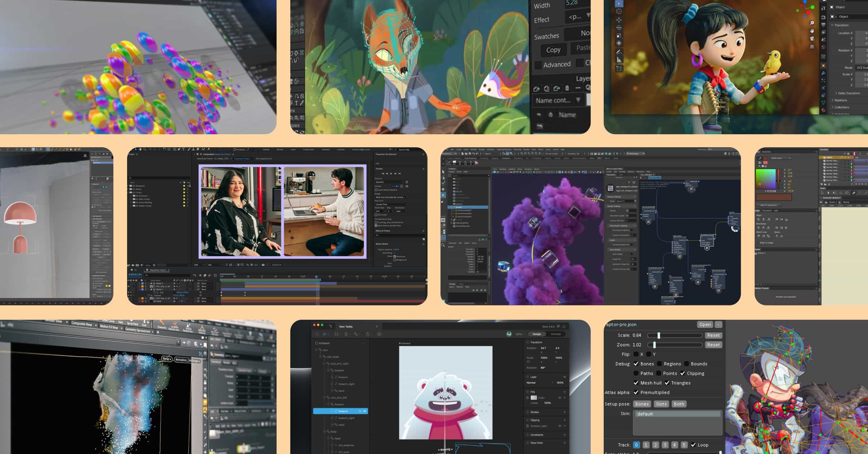This screenshot has height=454, width=868.
Task: Select the Select Box tool in Blender
Action: (x=619, y=4)
